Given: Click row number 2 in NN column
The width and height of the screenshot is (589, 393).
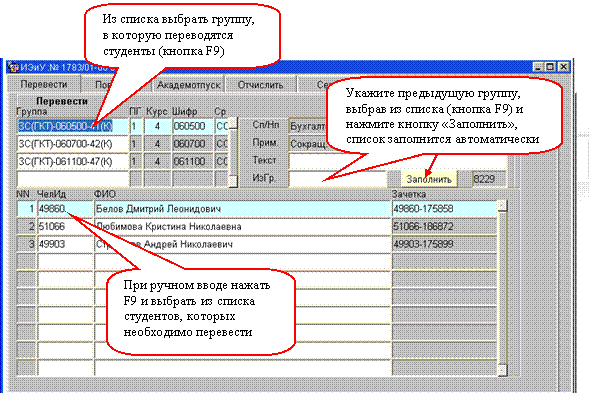Looking at the screenshot, I should tap(27, 227).
